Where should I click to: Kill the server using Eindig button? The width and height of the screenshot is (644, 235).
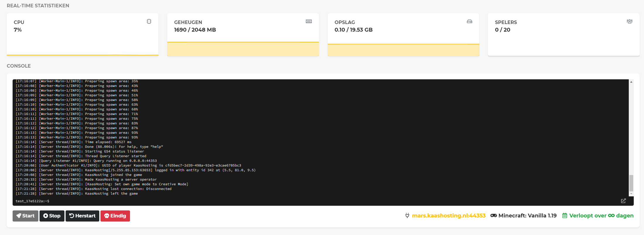pos(115,216)
